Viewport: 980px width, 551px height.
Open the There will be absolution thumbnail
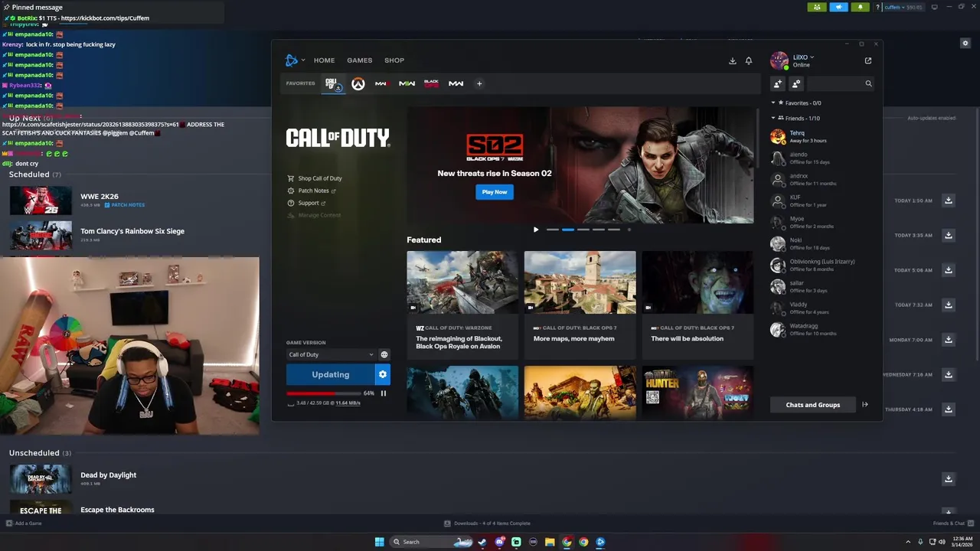coord(697,282)
